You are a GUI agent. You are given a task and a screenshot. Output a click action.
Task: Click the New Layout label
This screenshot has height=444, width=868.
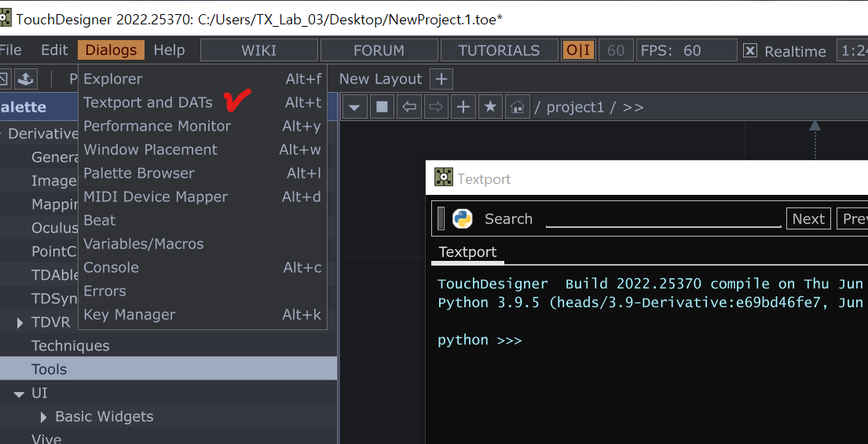[x=380, y=79]
